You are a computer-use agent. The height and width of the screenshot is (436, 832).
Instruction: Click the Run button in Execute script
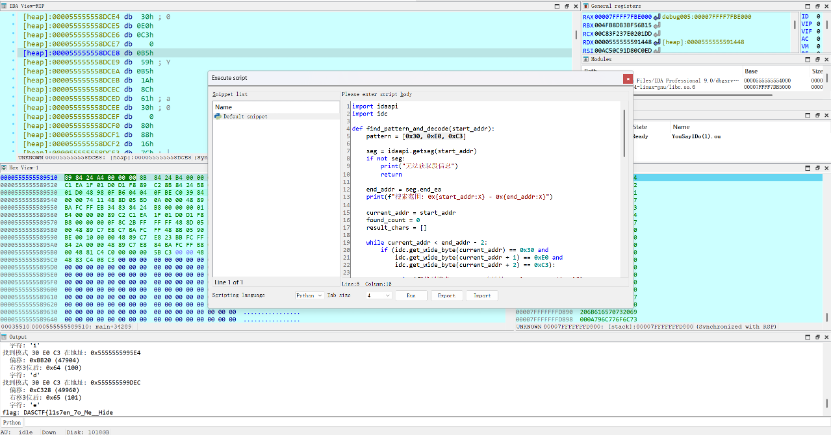(410, 296)
